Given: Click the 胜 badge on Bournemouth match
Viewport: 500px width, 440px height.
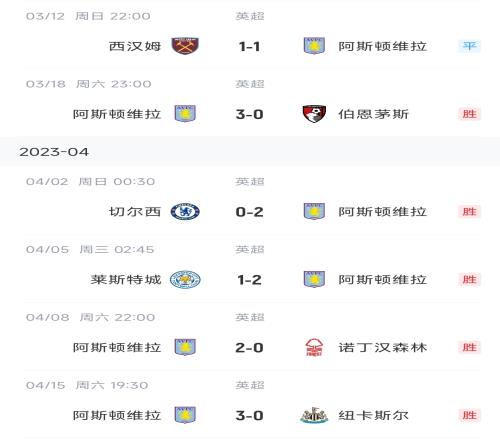Looking at the screenshot, I should (x=469, y=114).
